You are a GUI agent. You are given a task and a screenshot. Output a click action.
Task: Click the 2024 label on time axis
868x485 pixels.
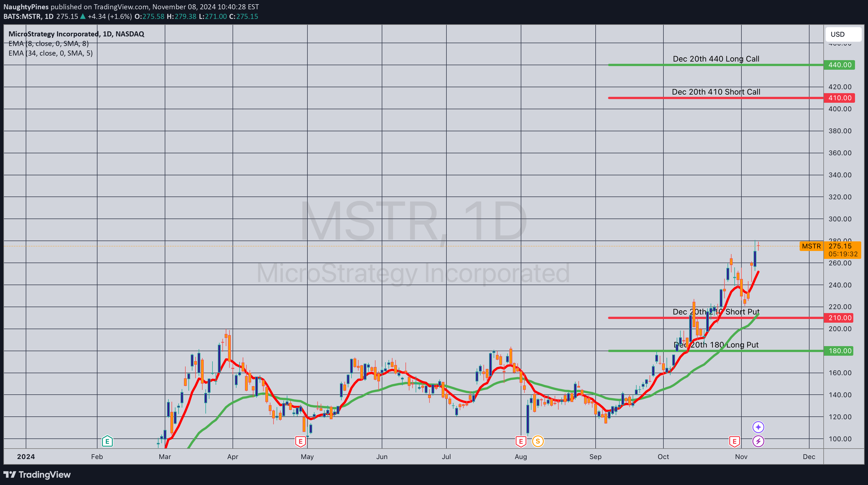click(26, 457)
